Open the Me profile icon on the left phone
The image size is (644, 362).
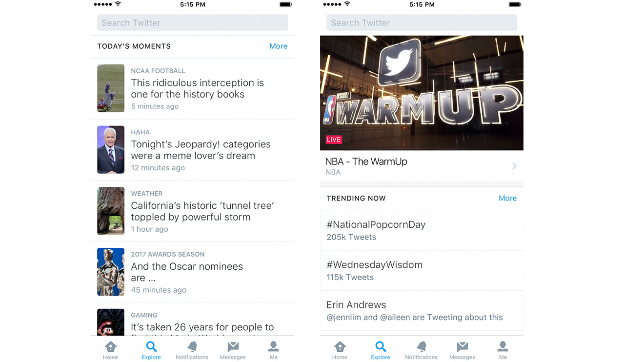pyautogui.click(x=274, y=347)
